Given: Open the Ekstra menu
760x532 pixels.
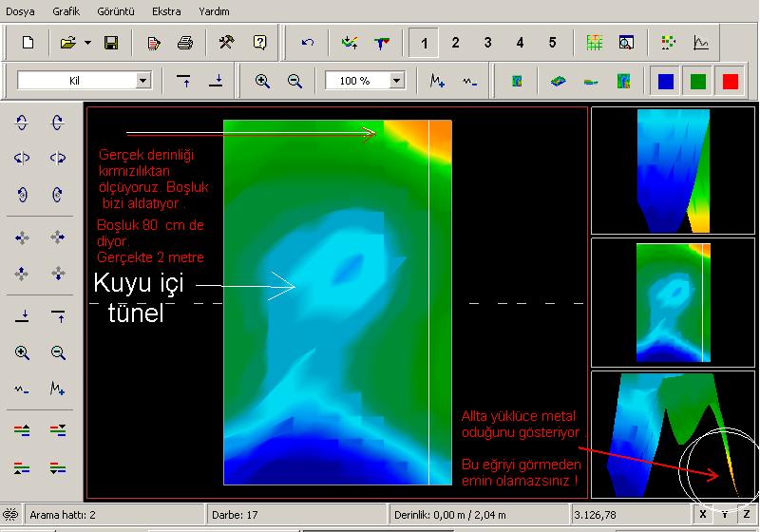Looking at the screenshot, I should (166, 11).
